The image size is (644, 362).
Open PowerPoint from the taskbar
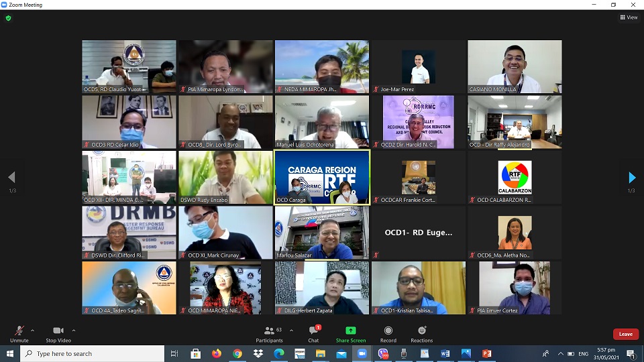(x=487, y=354)
